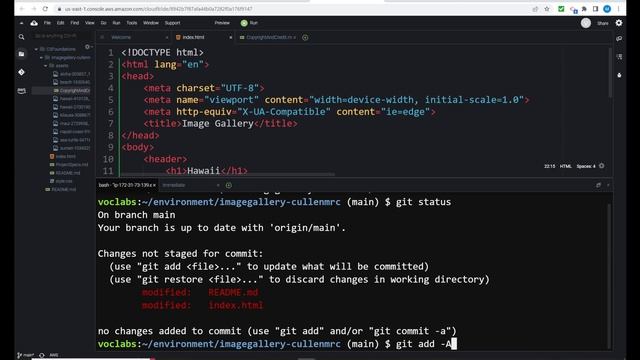The image size is (640, 360).
Task: Click the green Run circle icon
Action: [x=244, y=23]
